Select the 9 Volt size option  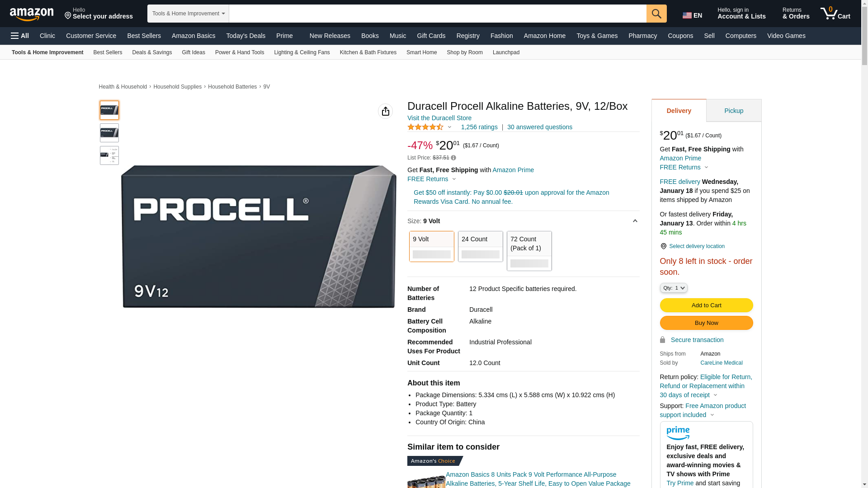click(431, 246)
